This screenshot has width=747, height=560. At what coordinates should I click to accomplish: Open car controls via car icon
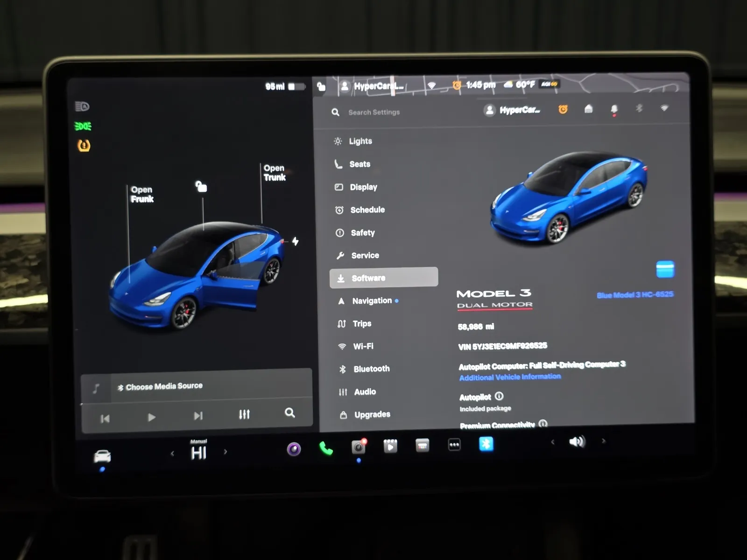pos(102,456)
